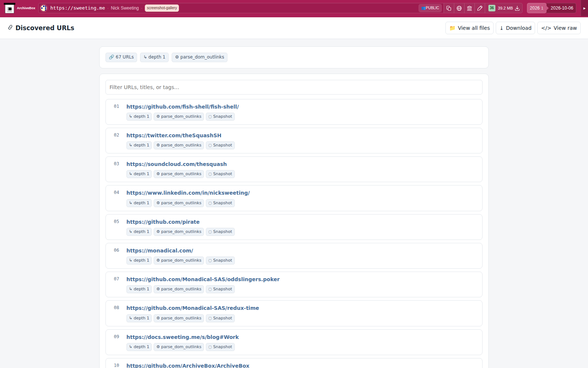Click the sweeting.me site favicon
The image size is (588, 368).
click(44, 8)
